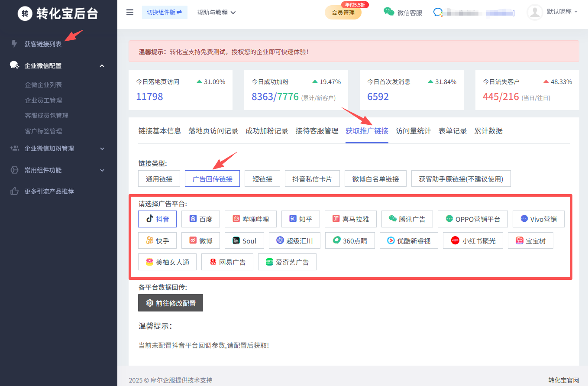
Task: Select the 腾讯广告 platform
Action: point(407,219)
